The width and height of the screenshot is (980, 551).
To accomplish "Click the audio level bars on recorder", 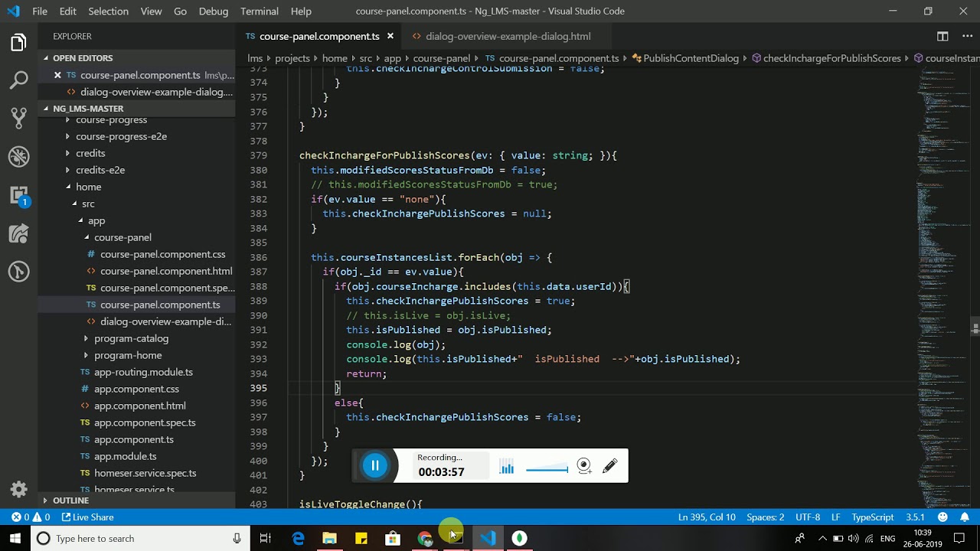I will point(506,467).
